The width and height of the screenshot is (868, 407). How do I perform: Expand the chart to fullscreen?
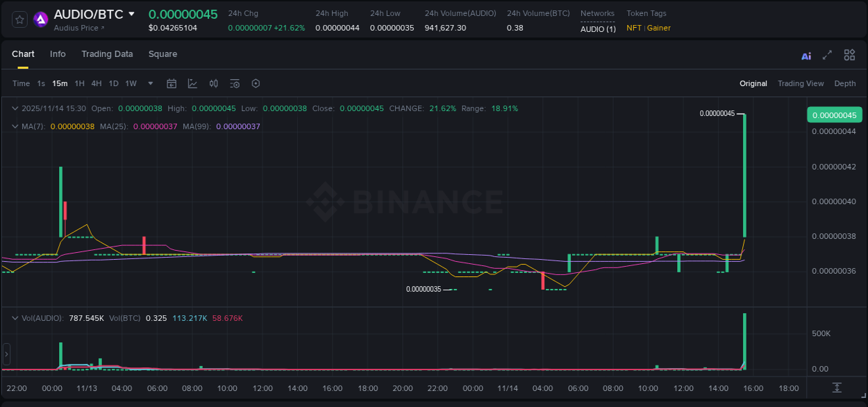point(828,55)
